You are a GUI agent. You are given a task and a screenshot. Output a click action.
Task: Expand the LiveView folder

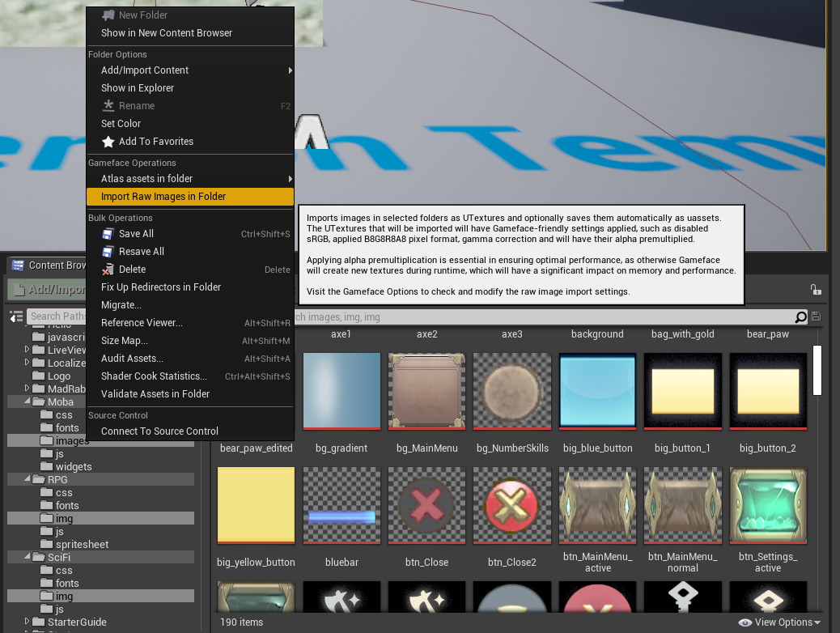(x=28, y=350)
